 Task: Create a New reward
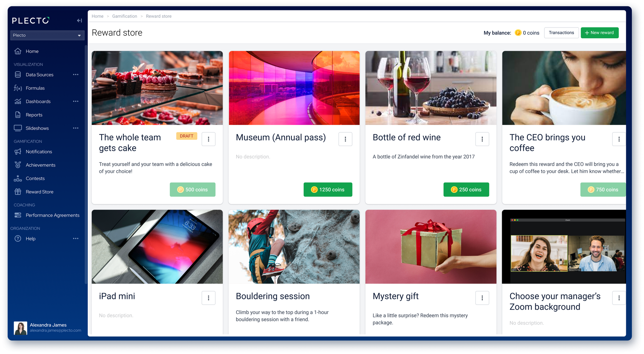pos(599,33)
